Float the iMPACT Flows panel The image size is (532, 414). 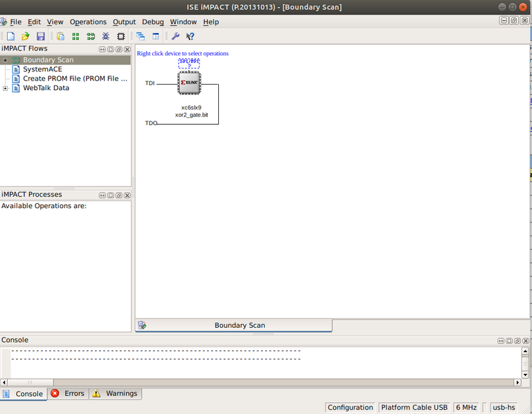(118, 49)
